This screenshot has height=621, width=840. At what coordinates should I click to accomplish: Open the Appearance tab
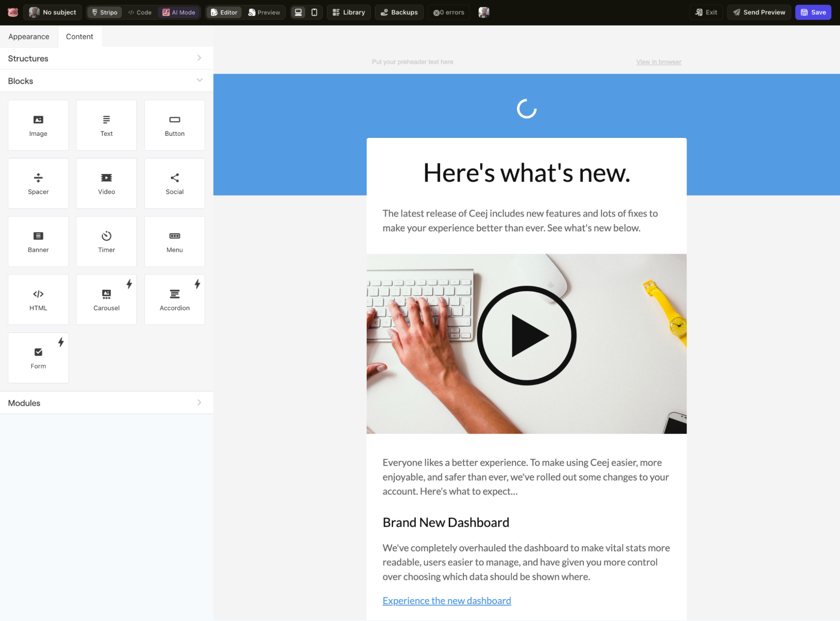[x=29, y=37]
